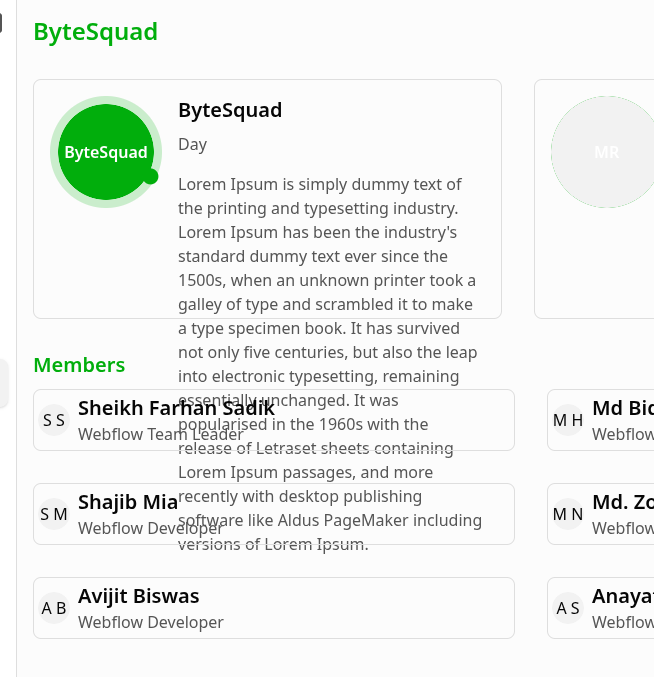This screenshot has width=654, height=677.
Task: Open Sheikh Farhan Sadik's member profile
Action: coord(176,408)
